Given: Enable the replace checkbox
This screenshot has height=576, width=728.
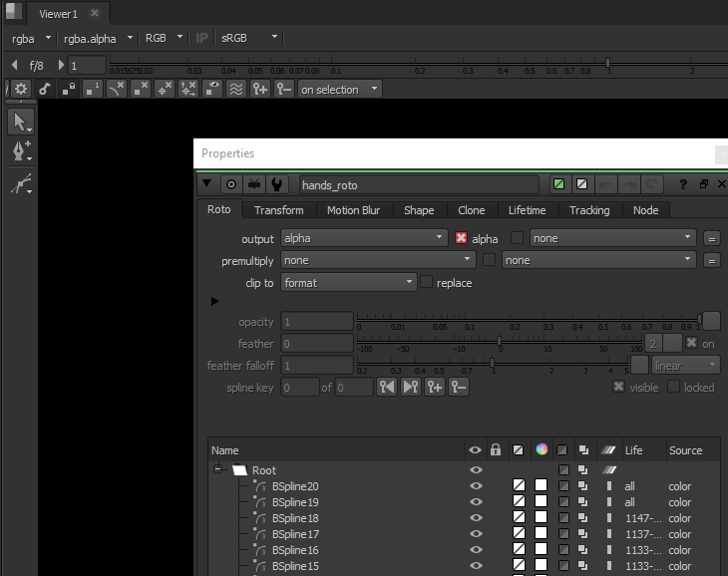Looking at the screenshot, I should click(427, 283).
